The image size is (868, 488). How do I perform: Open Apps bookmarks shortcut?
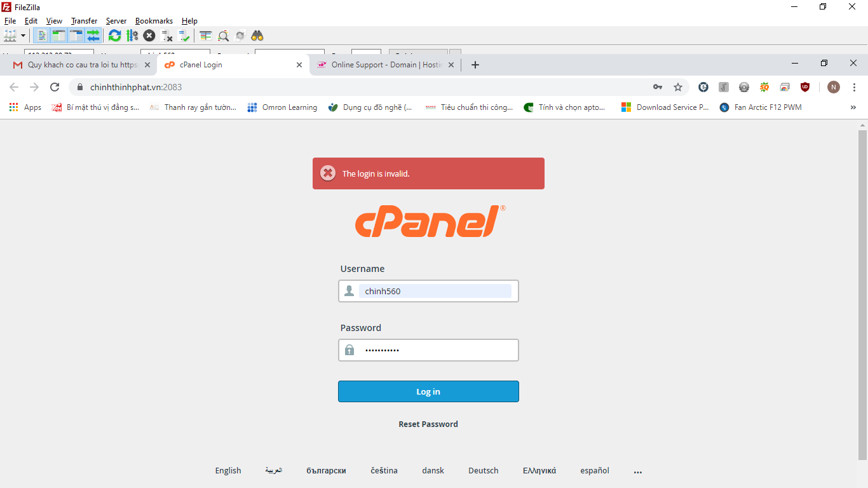(x=25, y=107)
